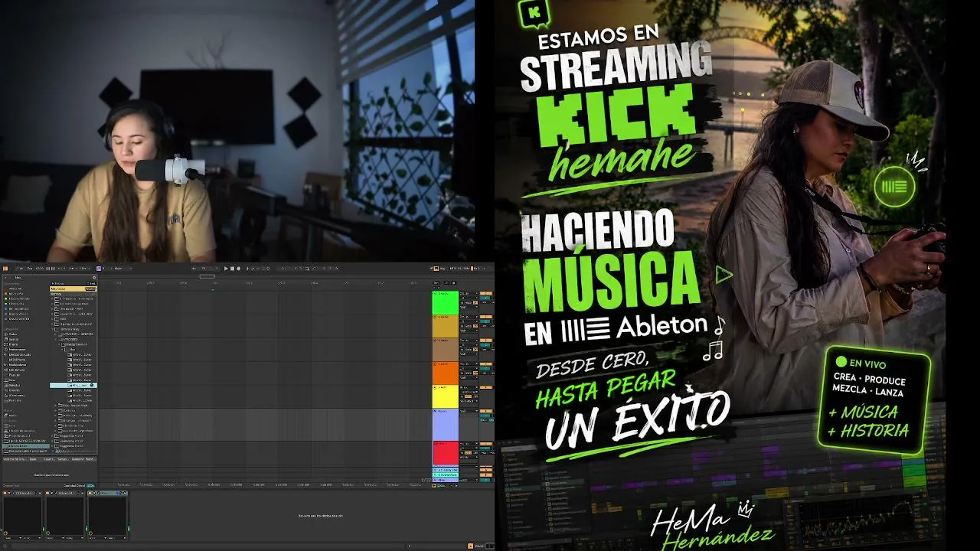Select the orange track header
Image resolution: width=980 pixels, height=551 pixels.
(x=446, y=374)
